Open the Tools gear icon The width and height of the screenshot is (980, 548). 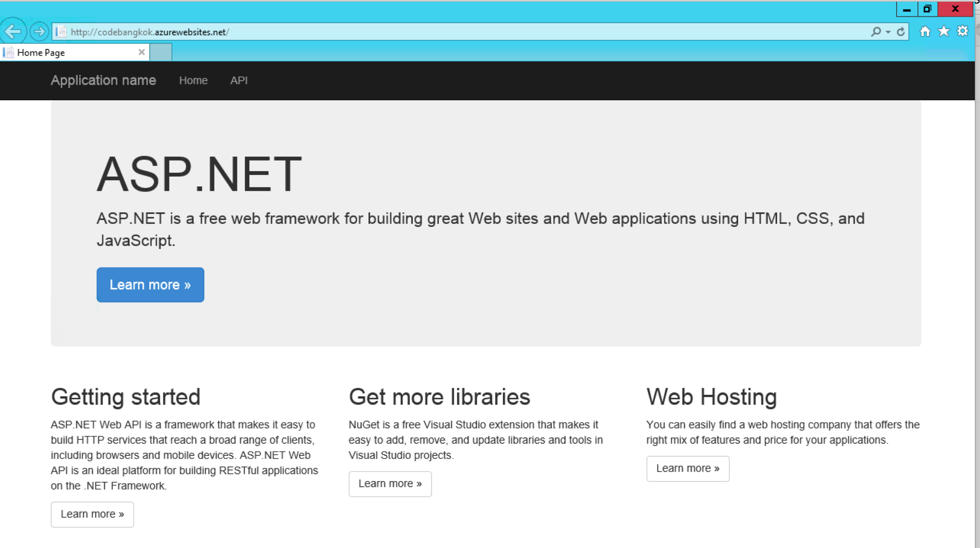962,31
